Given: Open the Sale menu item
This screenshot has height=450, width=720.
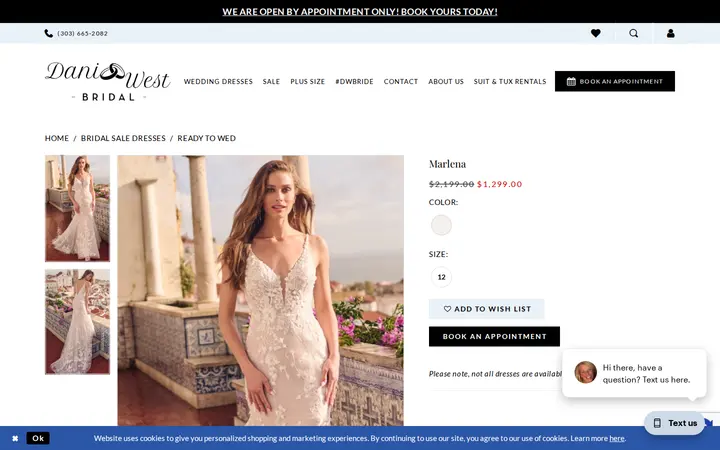Looking at the screenshot, I should point(271,81).
